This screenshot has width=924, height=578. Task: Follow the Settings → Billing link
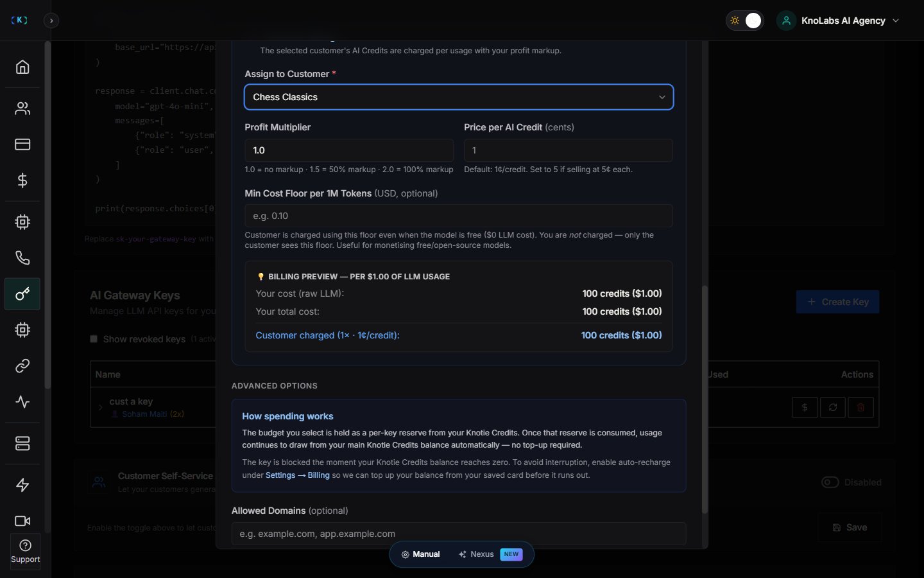[297, 475]
